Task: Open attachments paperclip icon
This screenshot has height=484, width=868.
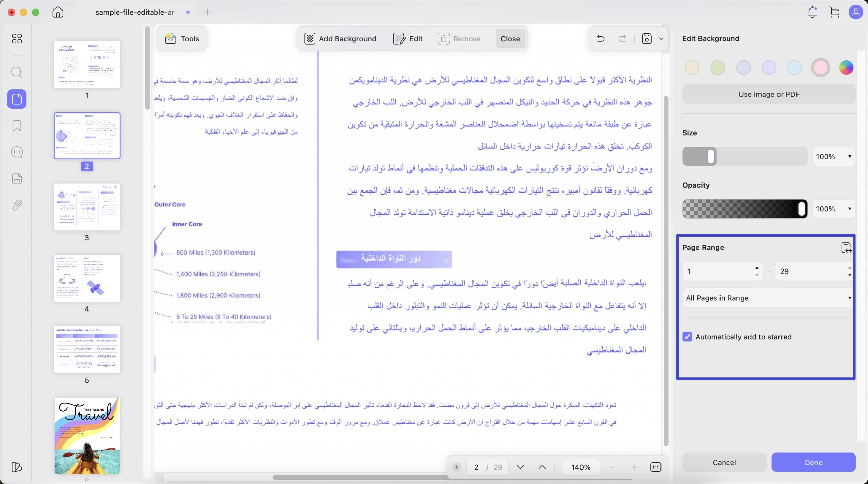Action: pos(17,205)
